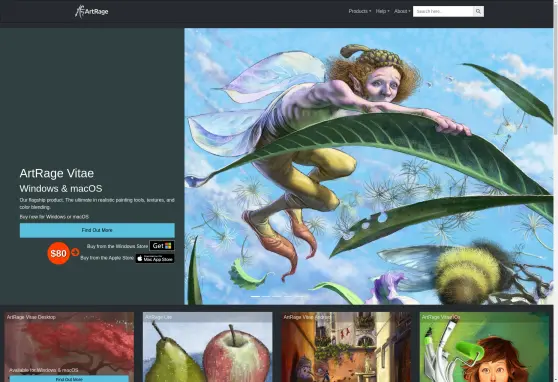
Task: Select the first highlighted carousel slide indicator
Action: pos(255,296)
